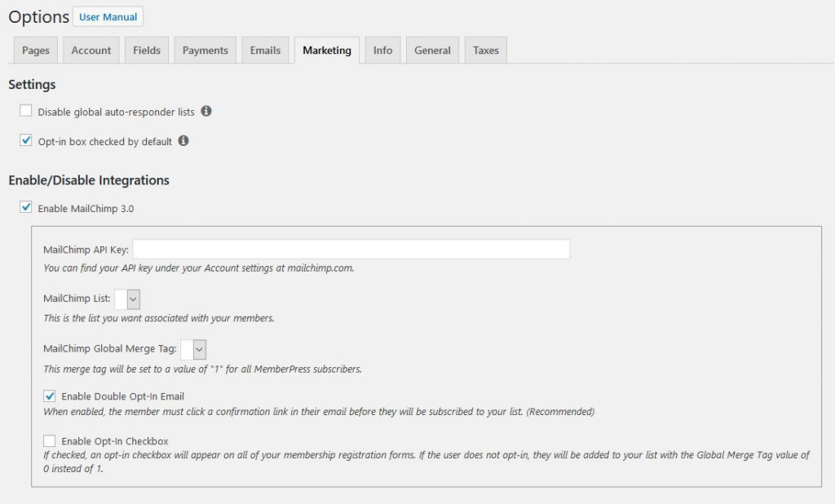Open the General tab

tap(432, 51)
